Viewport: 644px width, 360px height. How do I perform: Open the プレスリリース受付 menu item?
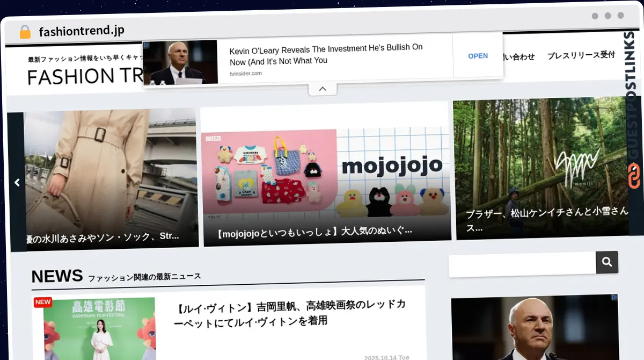pyautogui.click(x=581, y=55)
